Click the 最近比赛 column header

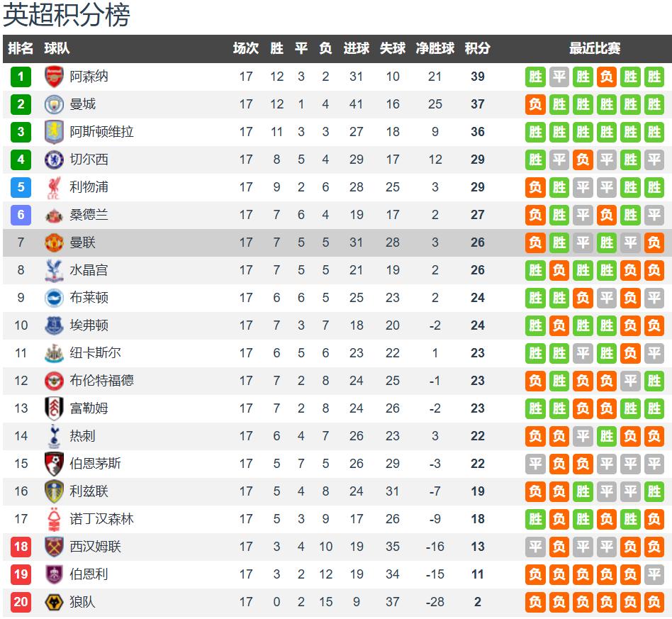(x=595, y=48)
